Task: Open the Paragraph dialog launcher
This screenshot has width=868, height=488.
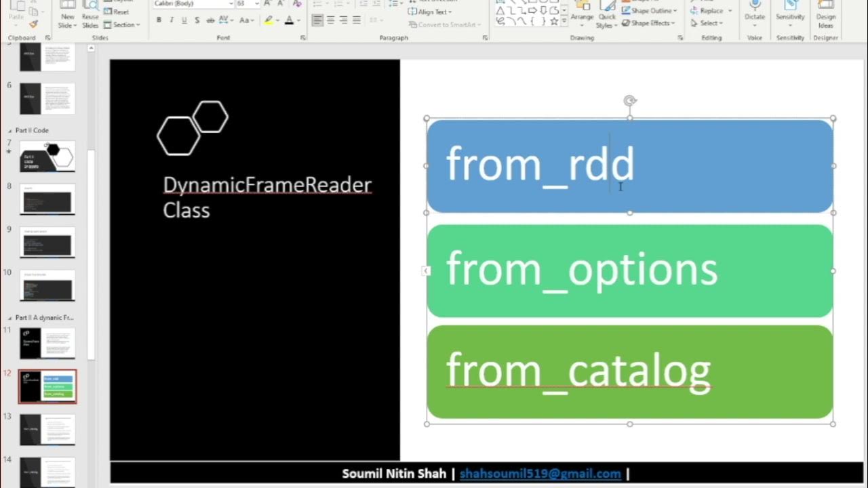Action: (x=485, y=38)
